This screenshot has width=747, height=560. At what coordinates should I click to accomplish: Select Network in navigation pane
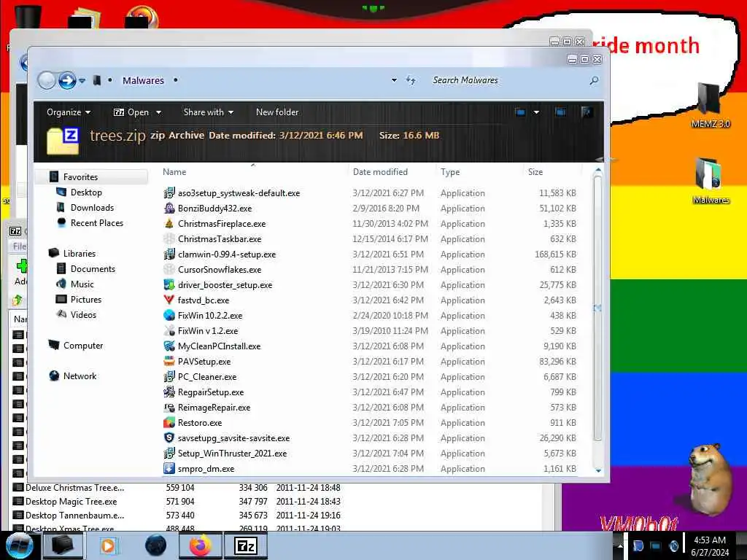(80, 376)
